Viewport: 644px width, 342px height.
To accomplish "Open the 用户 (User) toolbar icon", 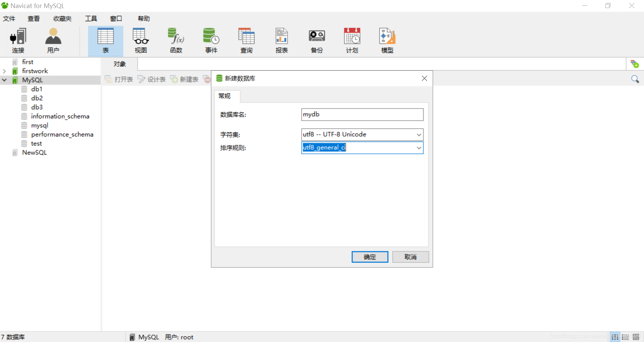I will (53, 41).
